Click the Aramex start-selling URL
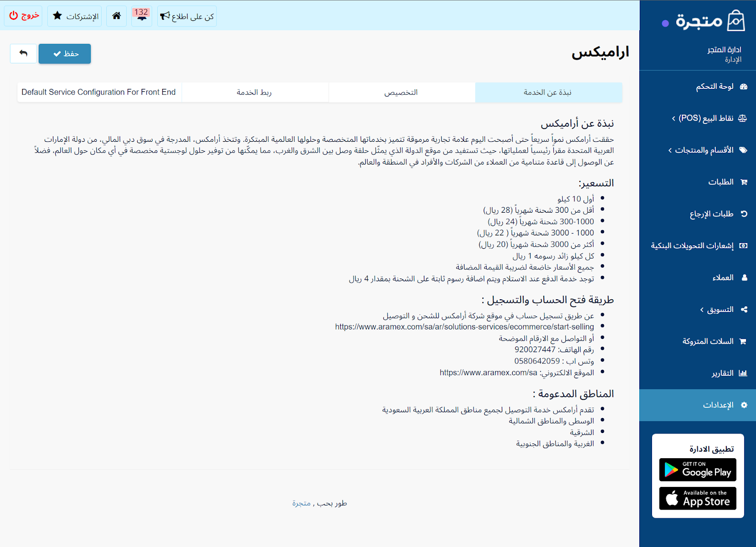Image resolution: width=756 pixels, height=547 pixels. click(x=464, y=327)
